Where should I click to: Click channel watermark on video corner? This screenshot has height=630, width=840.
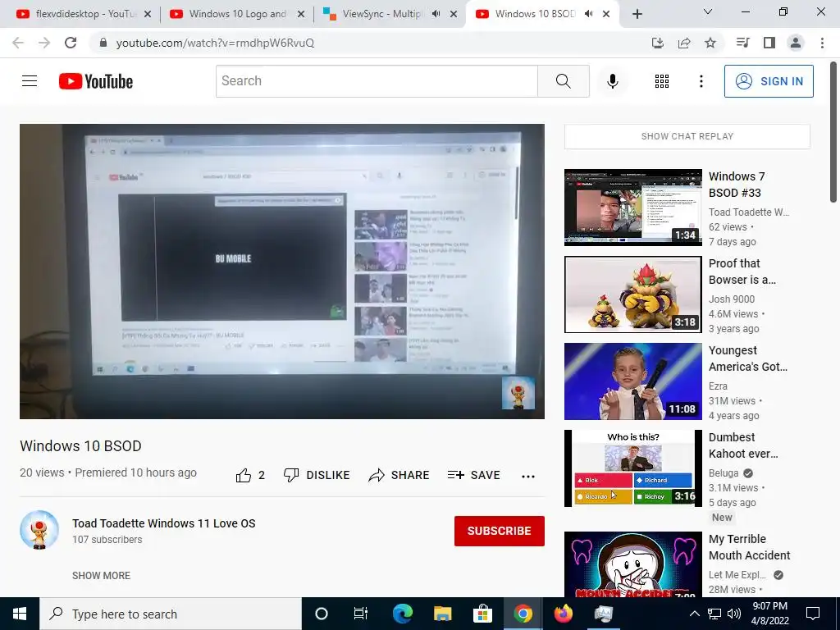pos(518,393)
